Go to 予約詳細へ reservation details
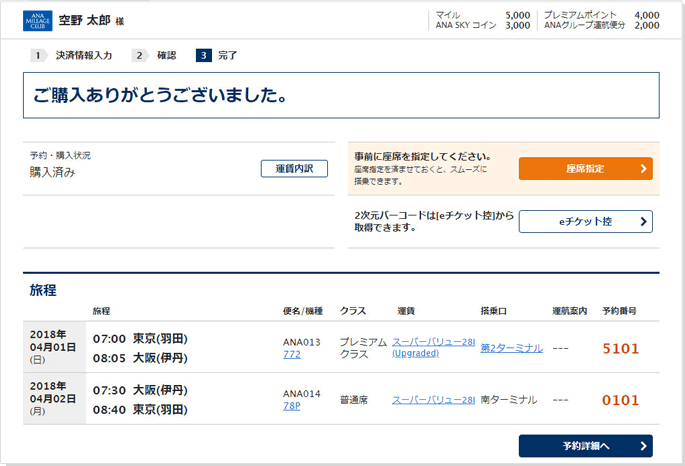This screenshot has width=685, height=466. (585, 445)
